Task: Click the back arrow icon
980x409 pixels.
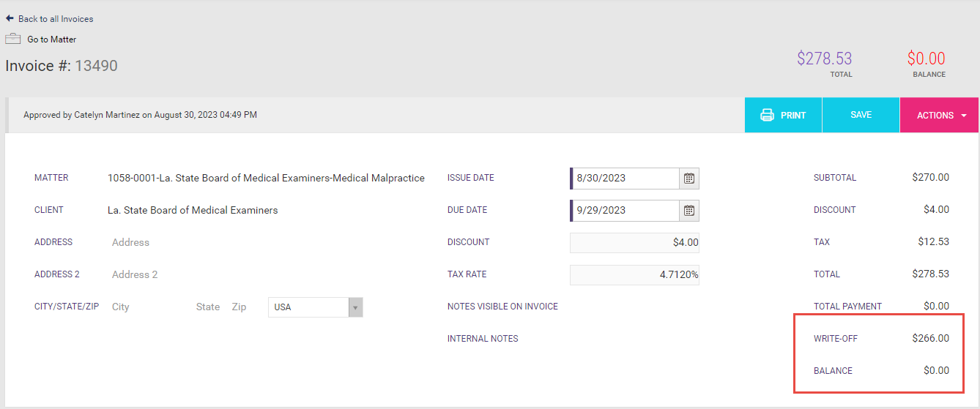Action: coord(10,18)
